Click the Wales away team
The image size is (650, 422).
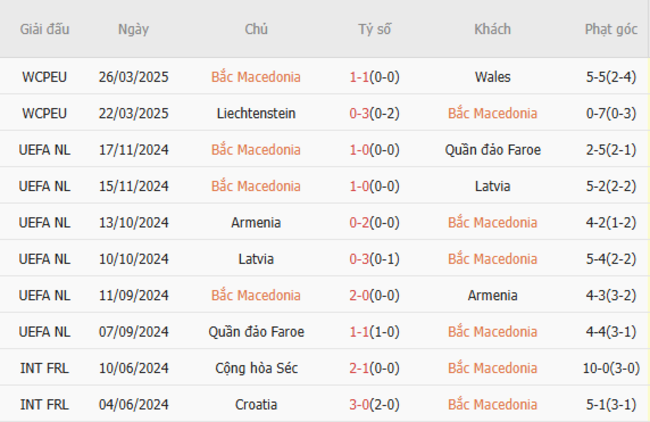(x=492, y=77)
